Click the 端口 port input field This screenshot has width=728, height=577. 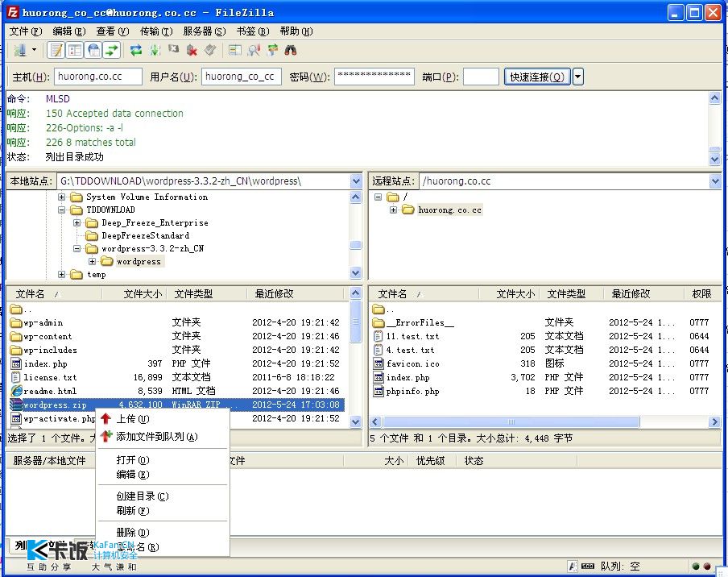[x=481, y=77]
